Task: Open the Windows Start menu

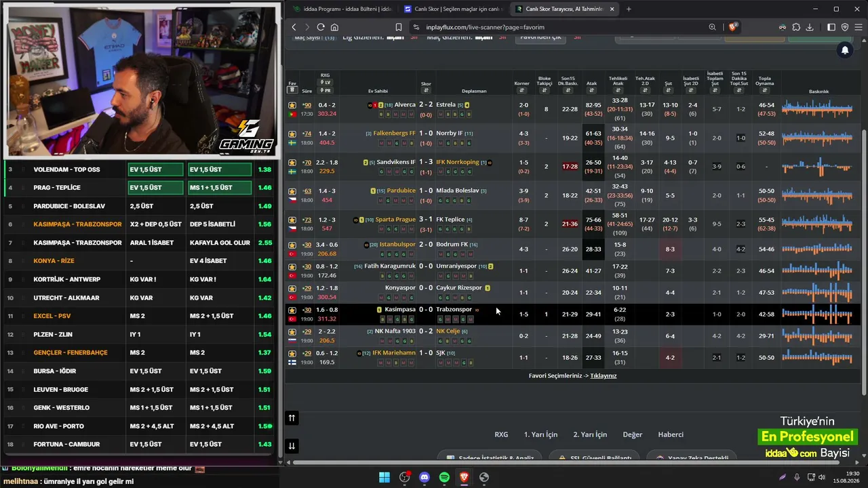Action: pyautogui.click(x=384, y=477)
